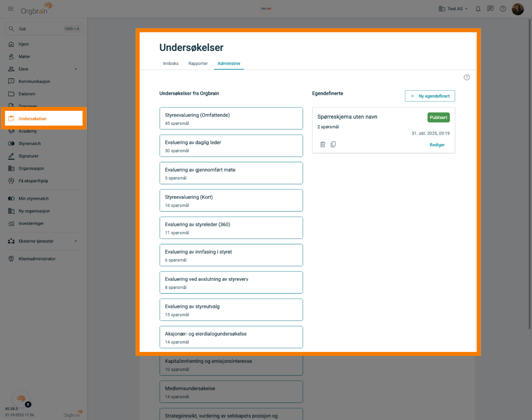Go to Møter in sidebar
Screen dimensions: 532x420
point(24,56)
